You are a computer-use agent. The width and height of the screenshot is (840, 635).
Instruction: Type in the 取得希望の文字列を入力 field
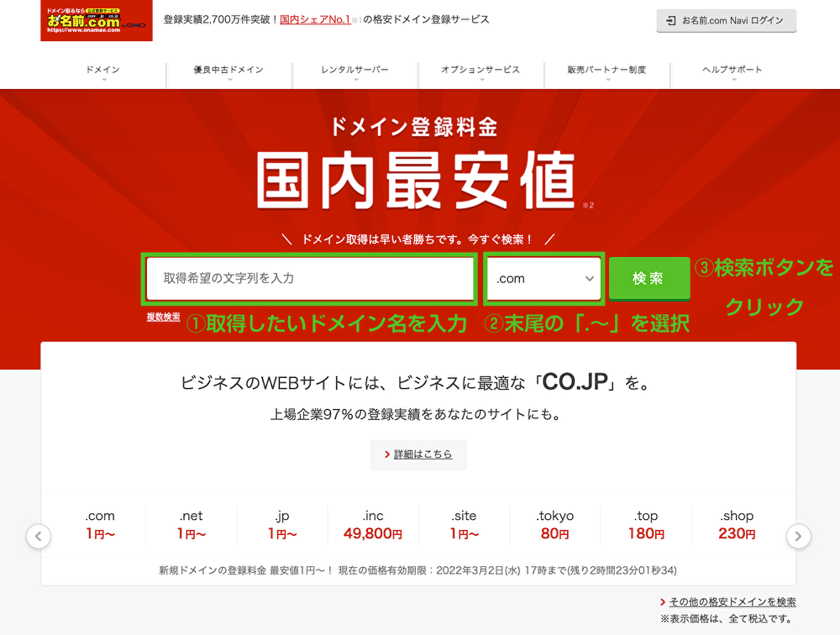pyautogui.click(x=310, y=279)
